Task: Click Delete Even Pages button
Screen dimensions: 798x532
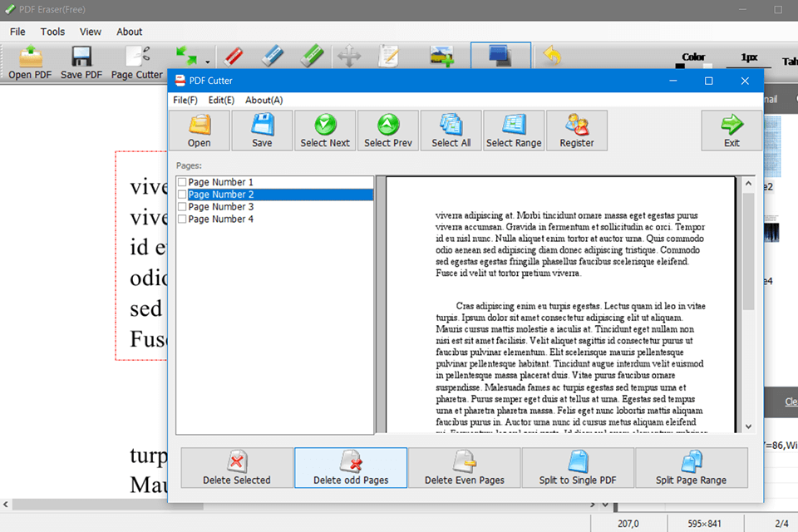Action: [x=464, y=468]
